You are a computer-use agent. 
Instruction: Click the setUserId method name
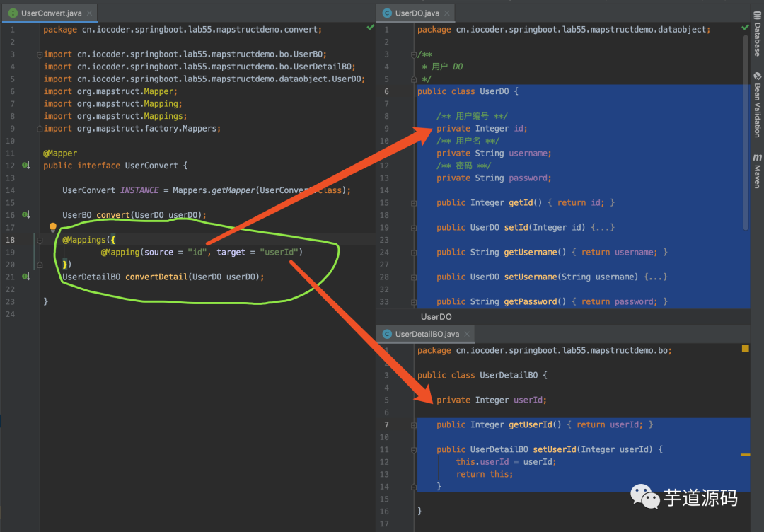tap(555, 450)
